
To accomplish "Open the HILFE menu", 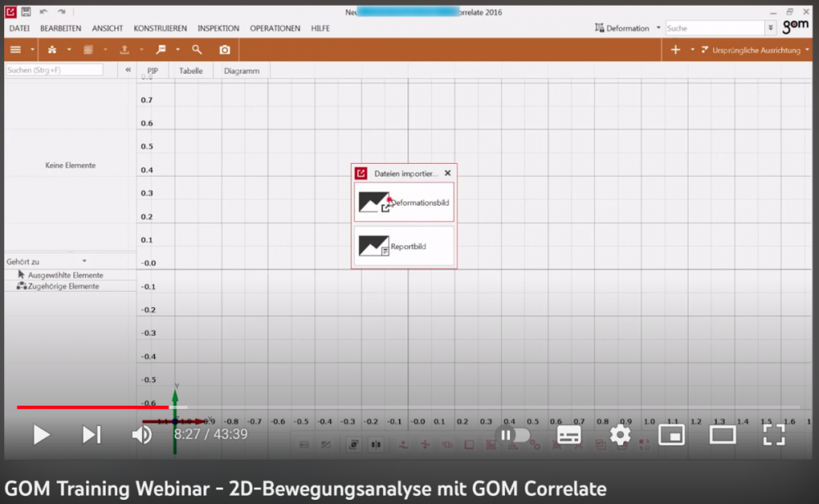I will (321, 28).
